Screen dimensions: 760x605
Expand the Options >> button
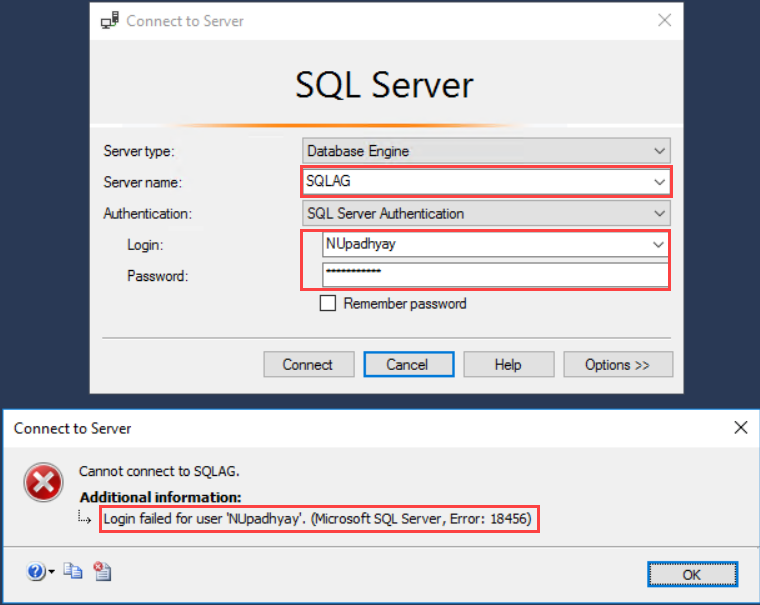(617, 365)
